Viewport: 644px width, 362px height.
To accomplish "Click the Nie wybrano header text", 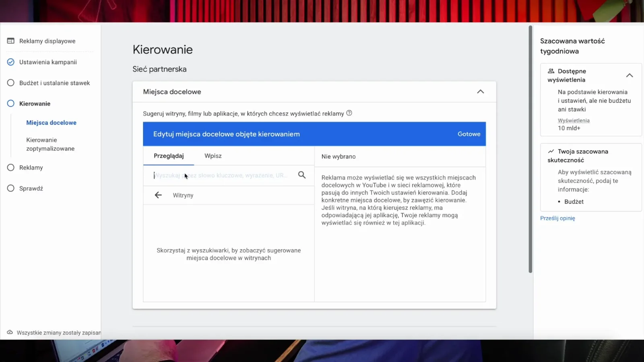I will coord(339,156).
